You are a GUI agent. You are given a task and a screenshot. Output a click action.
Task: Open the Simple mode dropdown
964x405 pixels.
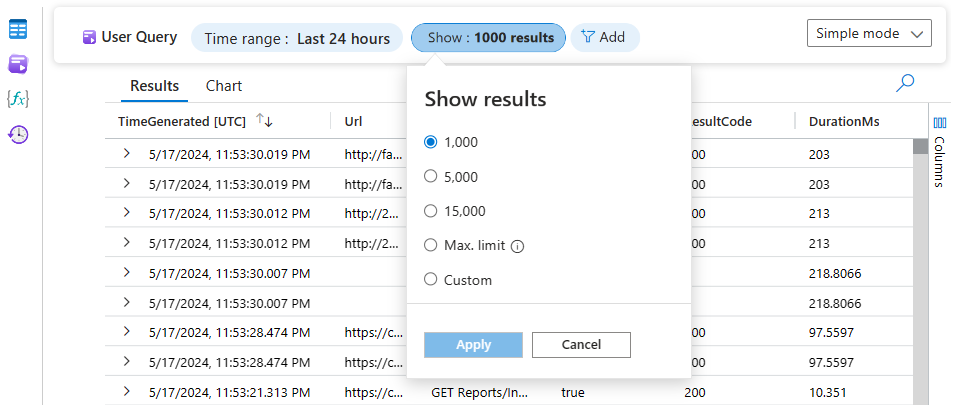(x=868, y=33)
